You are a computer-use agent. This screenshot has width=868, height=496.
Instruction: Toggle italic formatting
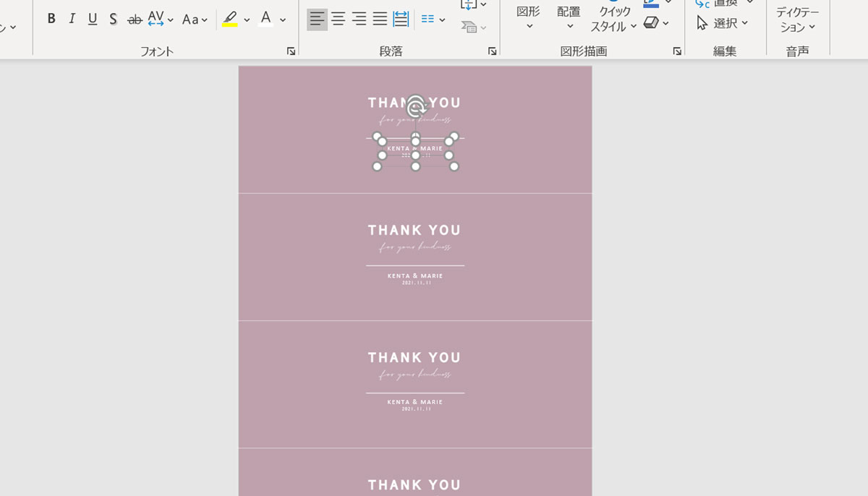point(72,20)
